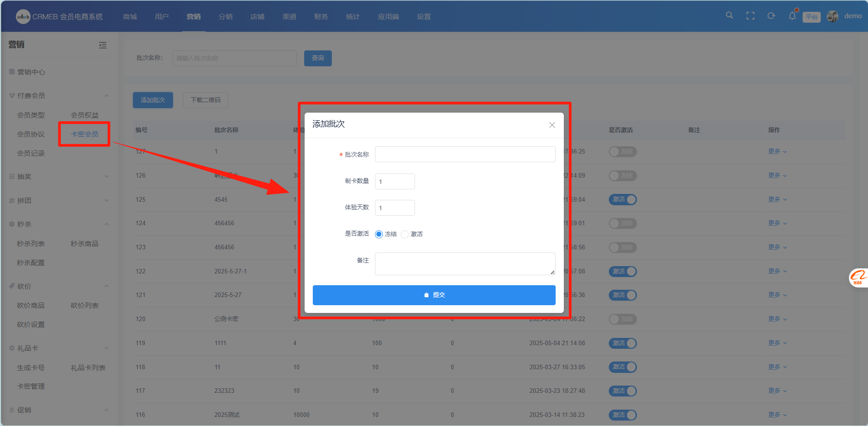This screenshot has height=426, width=868.
Task: Open 更多 dropdown for row 121
Action: point(777,295)
